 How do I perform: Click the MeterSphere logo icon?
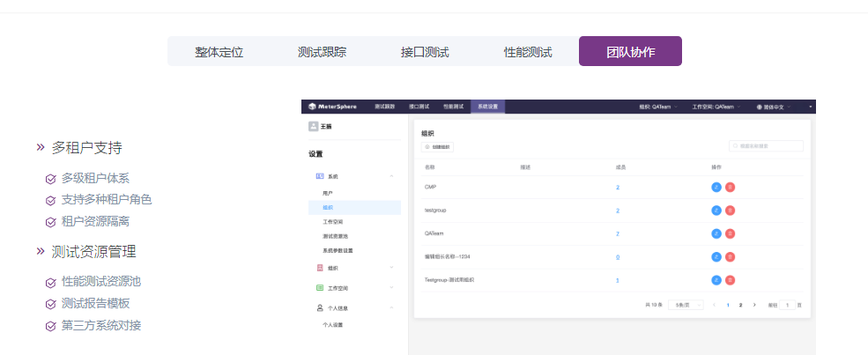[x=312, y=107]
